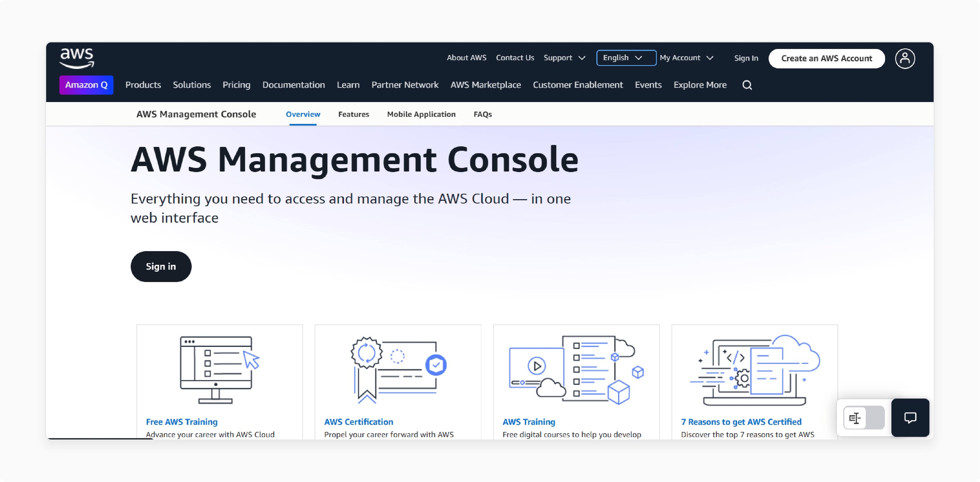The width and height of the screenshot is (980, 482).
Task: Click 'Free digital courses to help you develop' text
Action: point(572,434)
